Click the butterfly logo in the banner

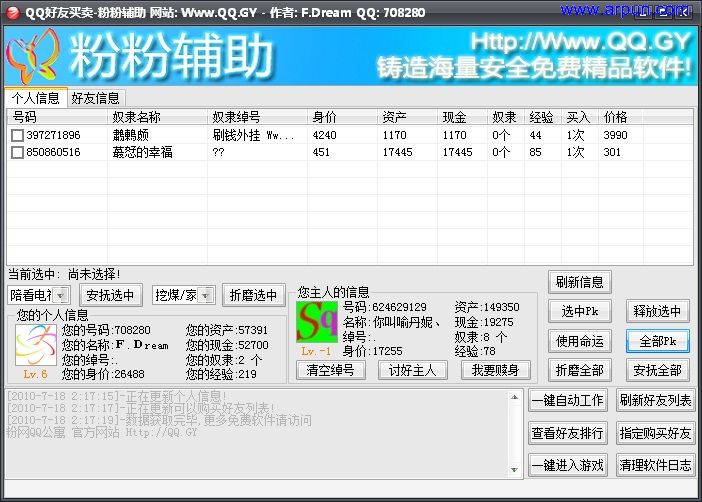tap(32, 56)
